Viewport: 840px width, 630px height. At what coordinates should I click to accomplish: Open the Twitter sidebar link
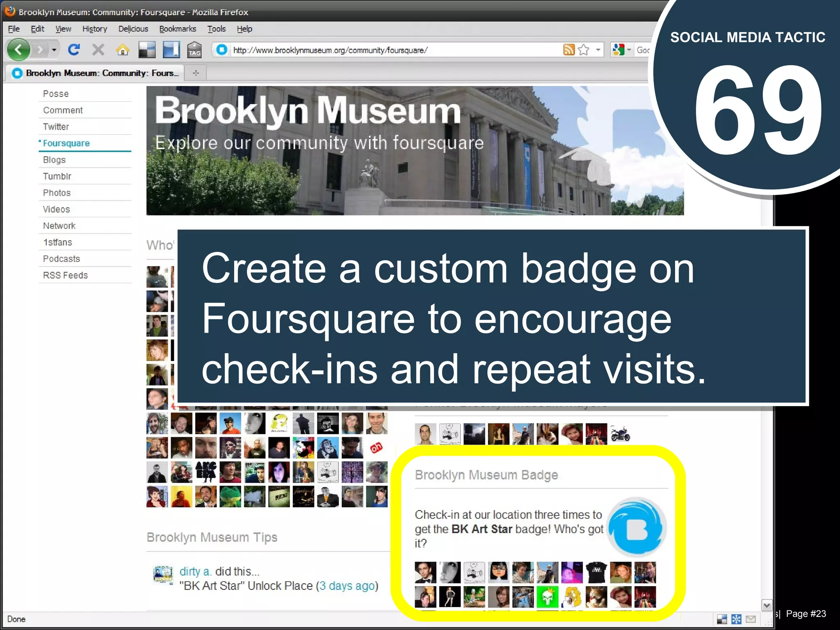pos(56,127)
